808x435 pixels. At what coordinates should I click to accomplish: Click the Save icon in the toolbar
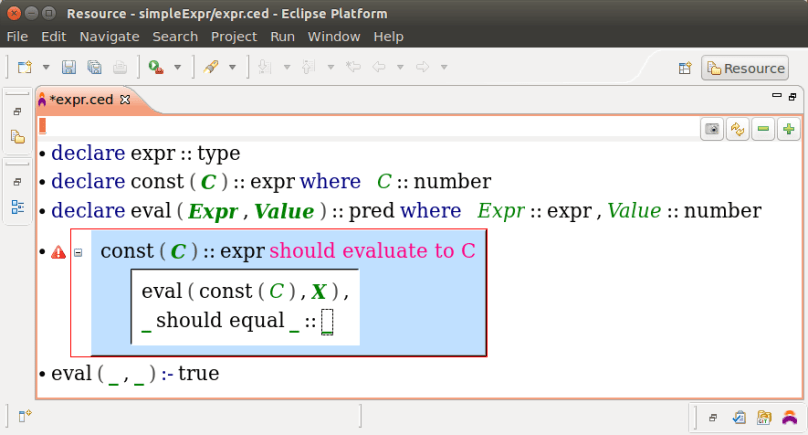pyautogui.click(x=69, y=67)
